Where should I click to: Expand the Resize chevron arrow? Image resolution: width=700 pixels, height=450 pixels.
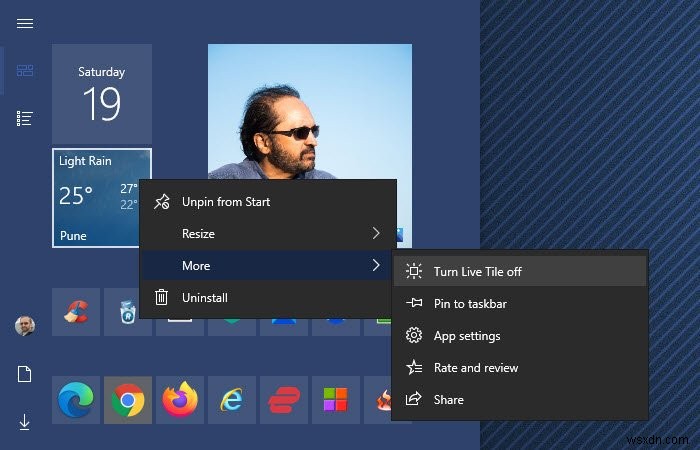point(376,233)
